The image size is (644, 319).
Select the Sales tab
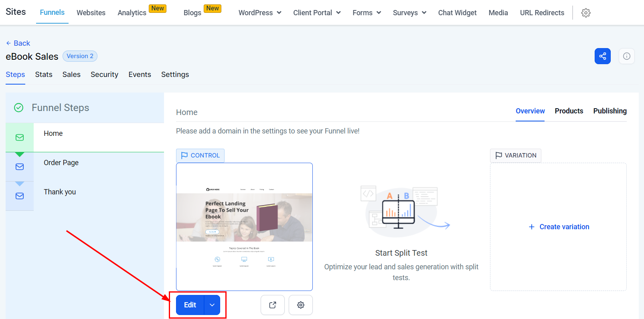click(71, 75)
